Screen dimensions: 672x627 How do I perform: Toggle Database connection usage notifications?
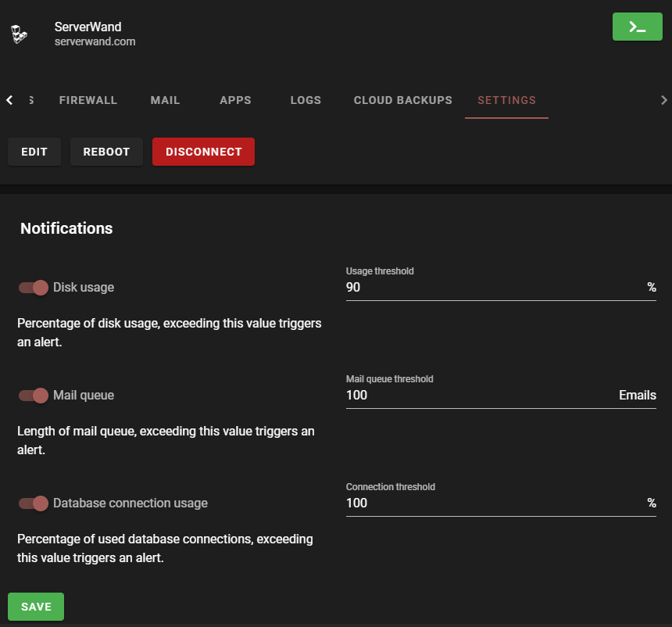pyautogui.click(x=33, y=503)
